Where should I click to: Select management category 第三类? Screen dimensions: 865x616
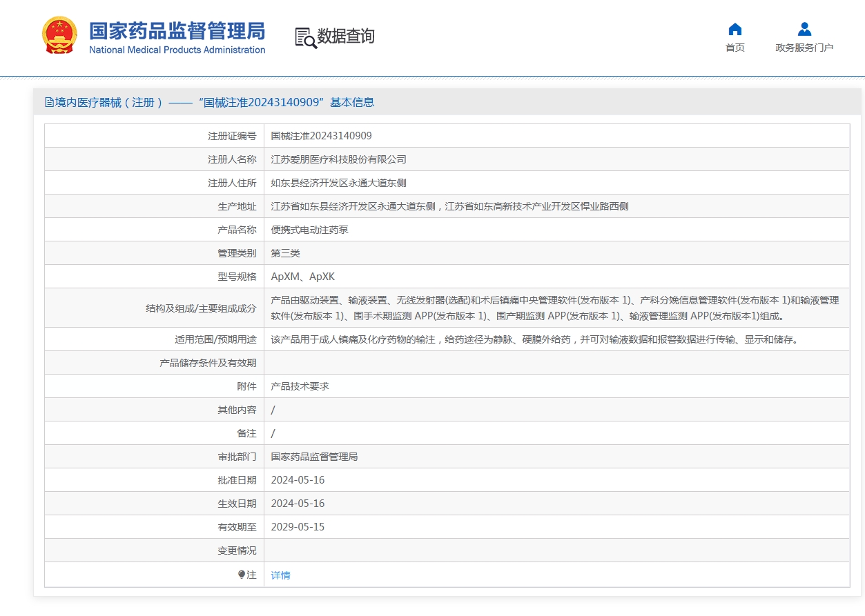(286, 253)
